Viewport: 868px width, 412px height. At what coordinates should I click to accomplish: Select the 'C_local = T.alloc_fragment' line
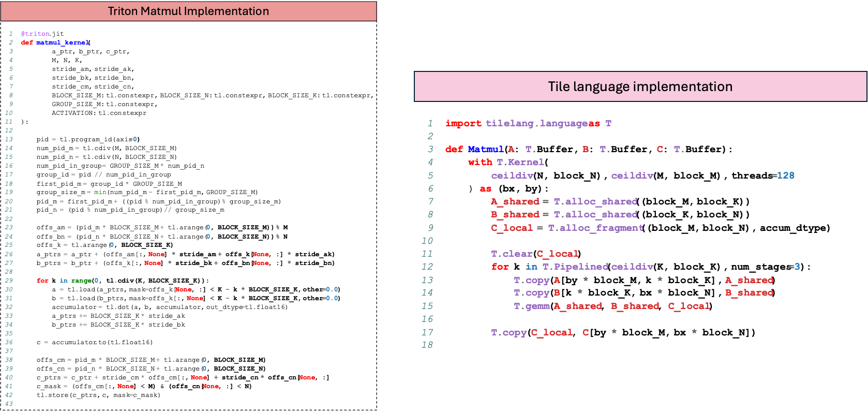pos(661,228)
